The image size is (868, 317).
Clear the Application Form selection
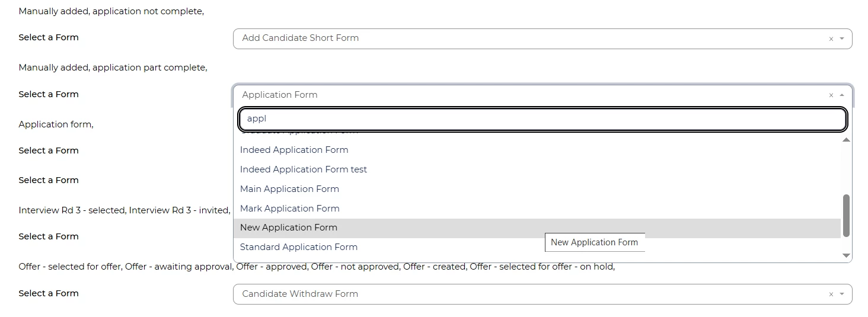tap(831, 95)
